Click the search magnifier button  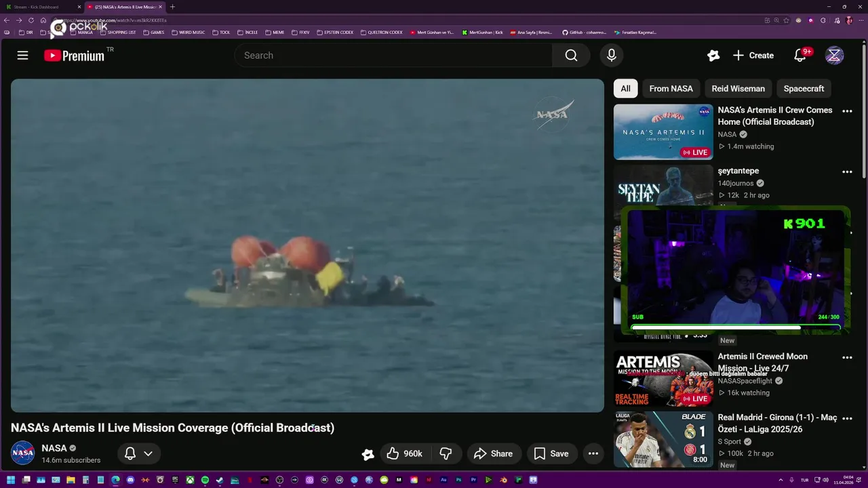click(571, 56)
